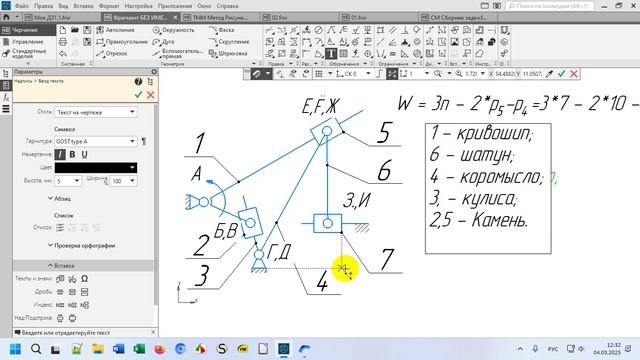
Task: Click red cross in top canvas toolbar
Action: [x=574, y=74]
